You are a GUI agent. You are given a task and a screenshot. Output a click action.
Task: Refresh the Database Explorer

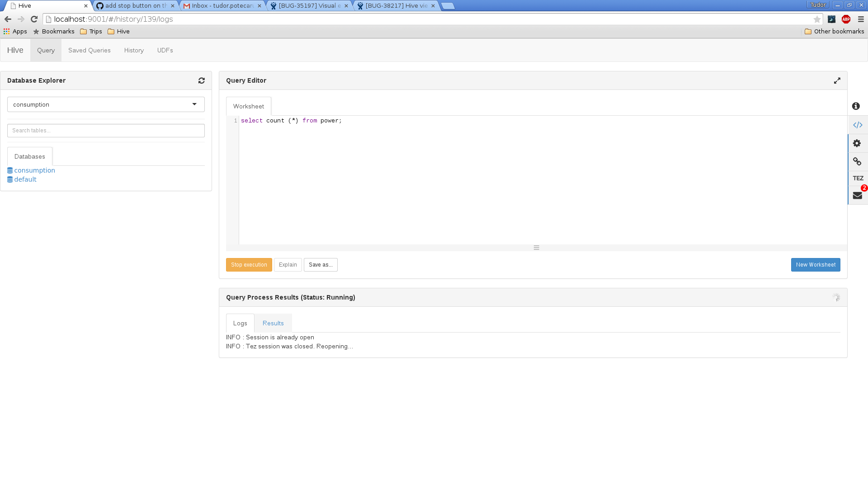[202, 80]
